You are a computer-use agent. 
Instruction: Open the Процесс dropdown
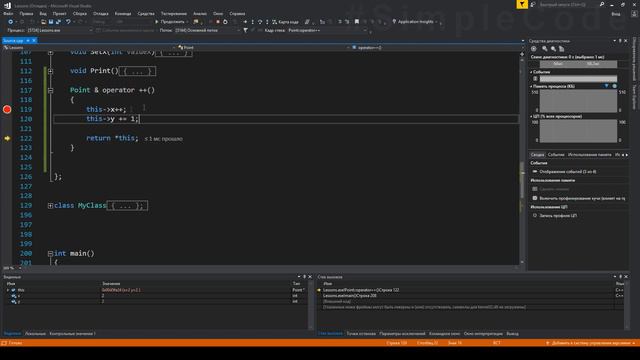click(59, 30)
